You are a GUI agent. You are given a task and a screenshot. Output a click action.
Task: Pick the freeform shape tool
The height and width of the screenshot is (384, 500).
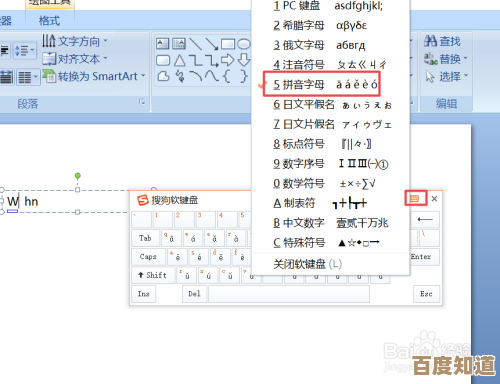[x=163, y=77]
